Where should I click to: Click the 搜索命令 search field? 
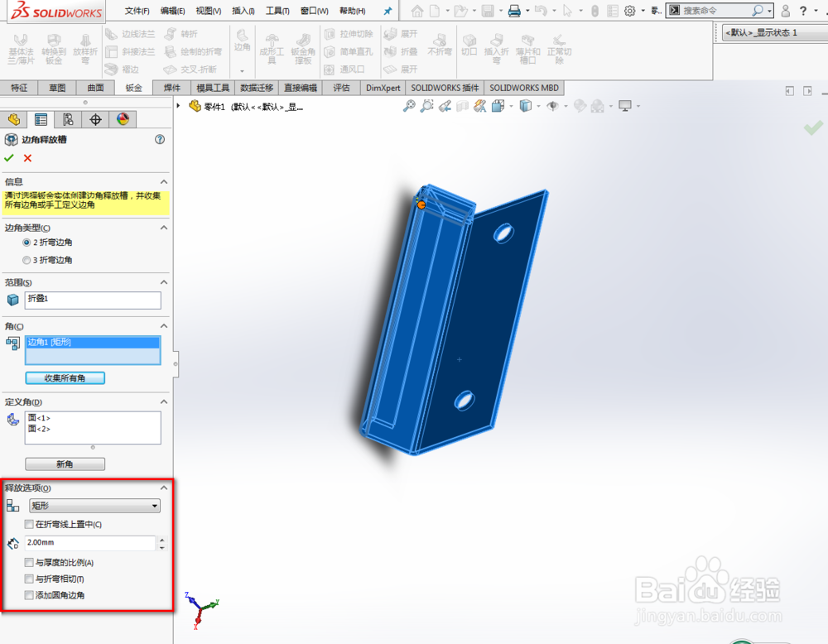click(715, 11)
